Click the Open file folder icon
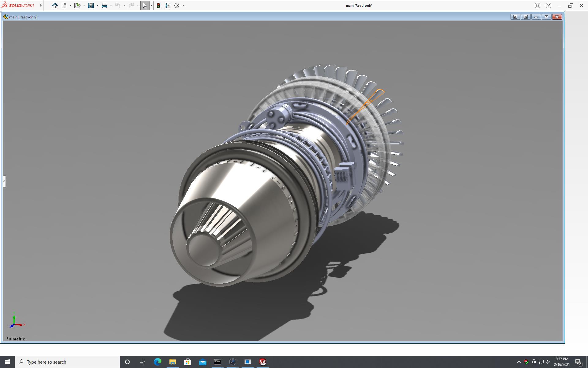The width and height of the screenshot is (588, 368). click(77, 6)
